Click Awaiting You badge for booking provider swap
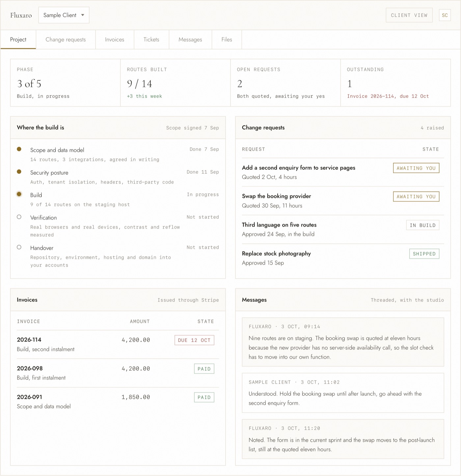 tap(416, 196)
